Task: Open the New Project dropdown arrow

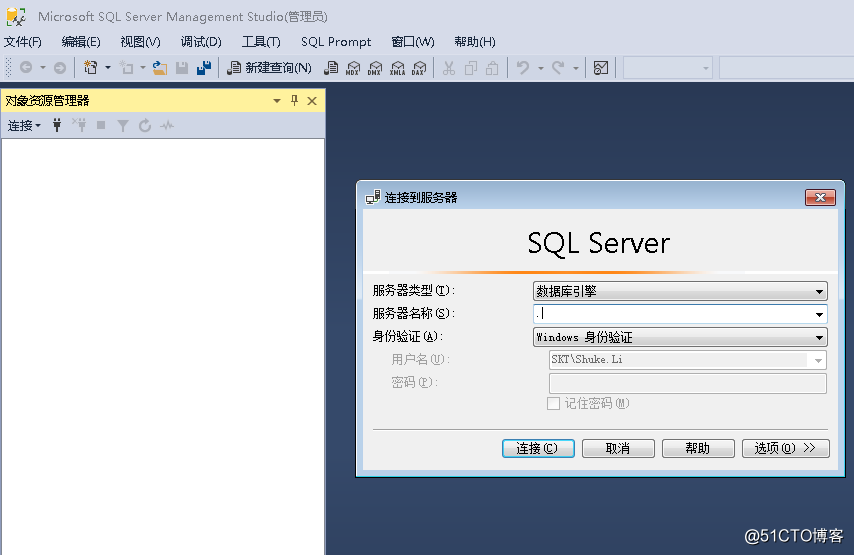Action: point(108,68)
